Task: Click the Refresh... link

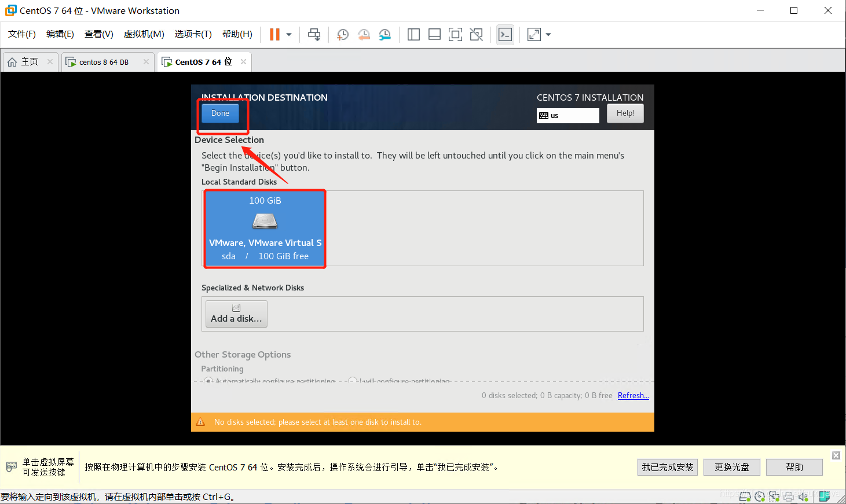Action: tap(633, 396)
